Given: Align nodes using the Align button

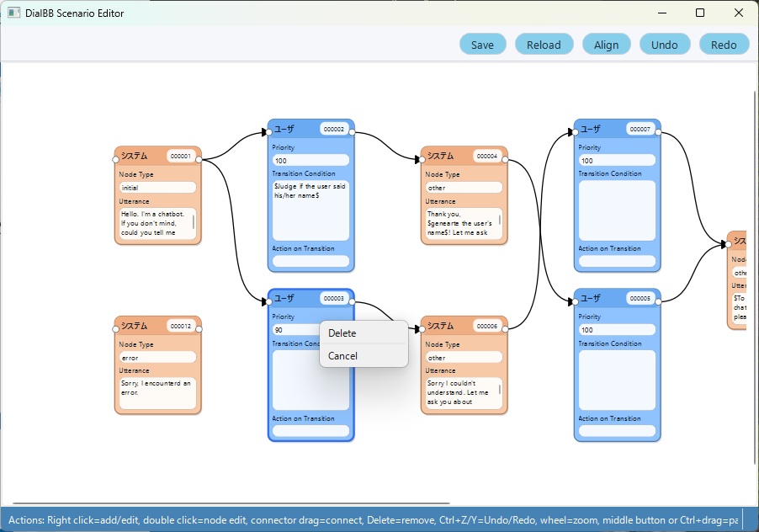Looking at the screenshot, I should coord(606,45).
